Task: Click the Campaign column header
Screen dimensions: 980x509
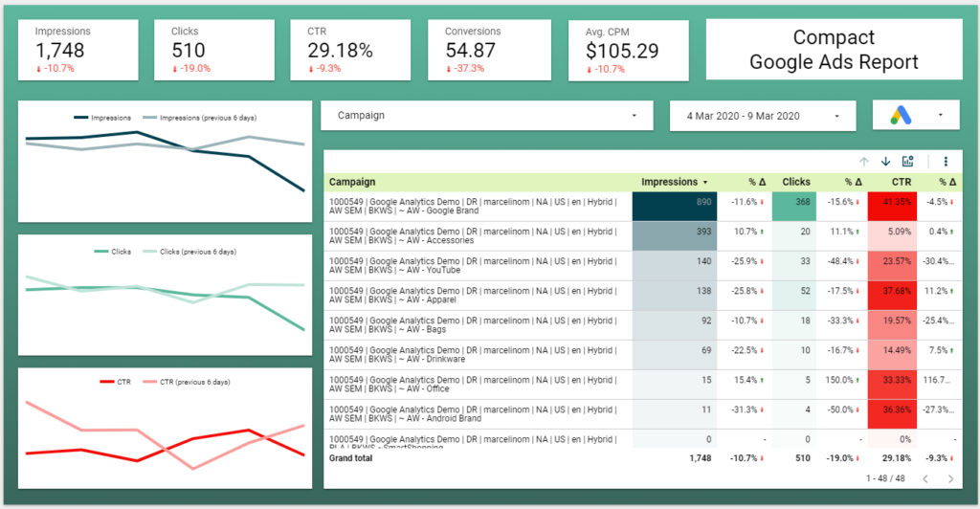Action: (352, 182)
